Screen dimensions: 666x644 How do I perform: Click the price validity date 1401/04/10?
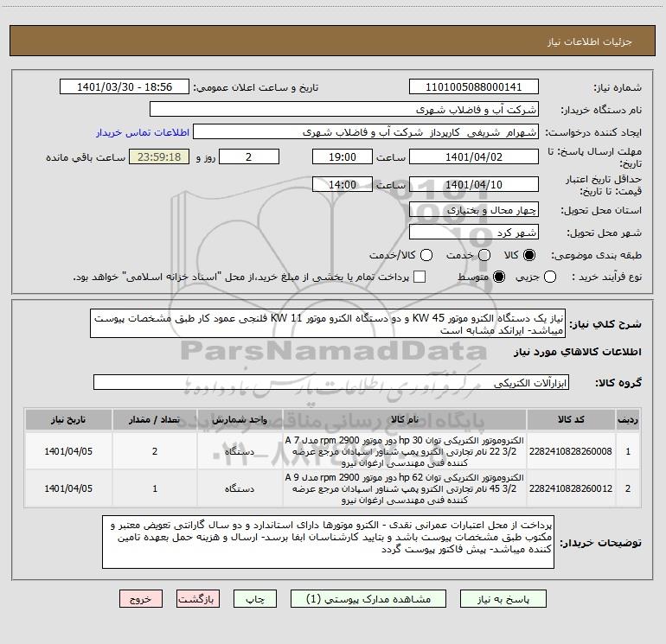[474, 184]
